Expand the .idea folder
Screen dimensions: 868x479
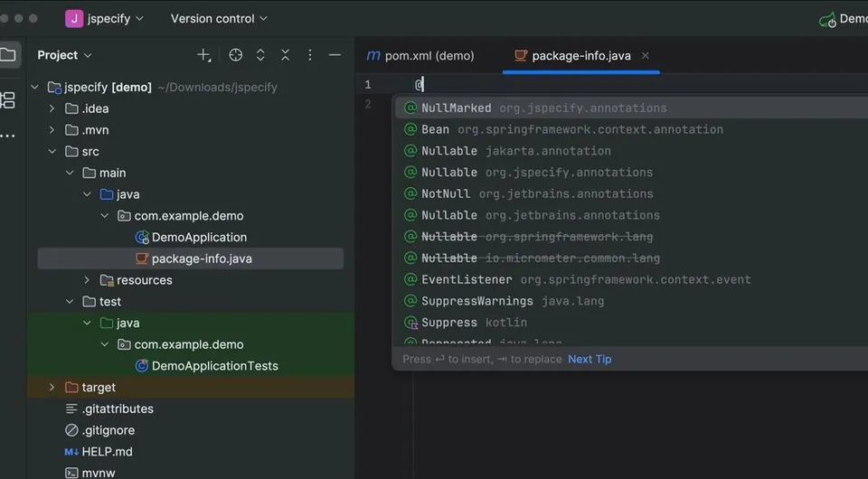coord(52,108)
